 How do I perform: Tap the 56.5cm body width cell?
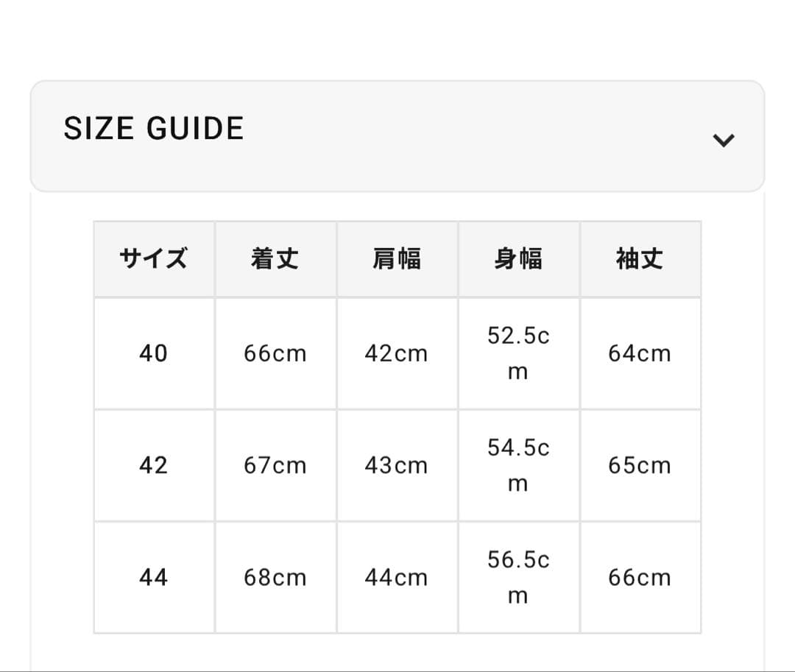coord(518,578)
